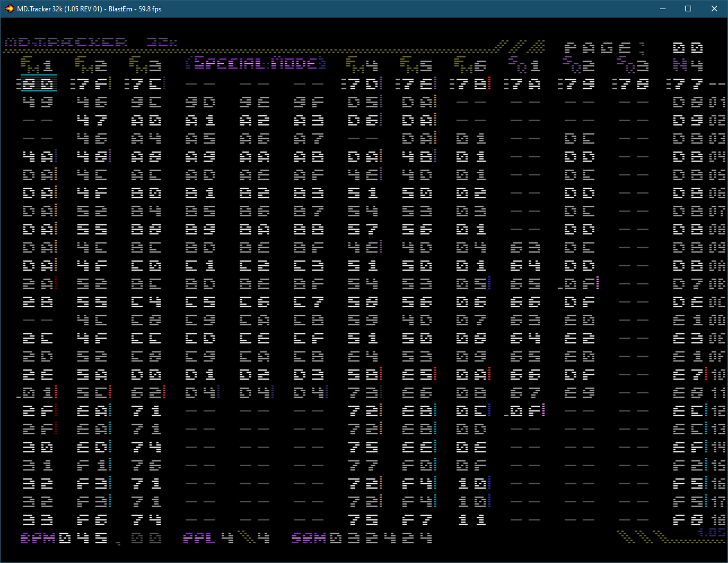Click the Page number value 00
Image resolution: width=728 pixels, height=563 pixels.
688,48
